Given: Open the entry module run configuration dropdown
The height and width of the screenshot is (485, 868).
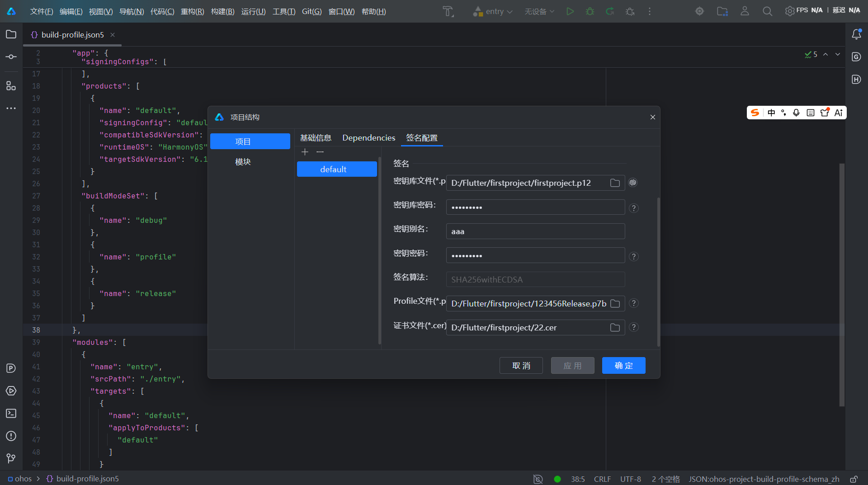Looking at the screenshot, I should pyautogui.click(x=493, y=11).
